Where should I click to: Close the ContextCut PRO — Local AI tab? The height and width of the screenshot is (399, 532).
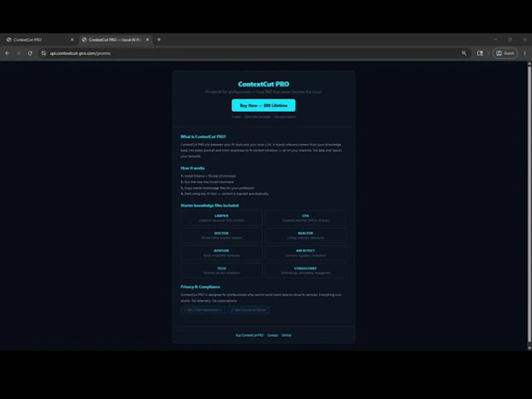tap(148, 40)
